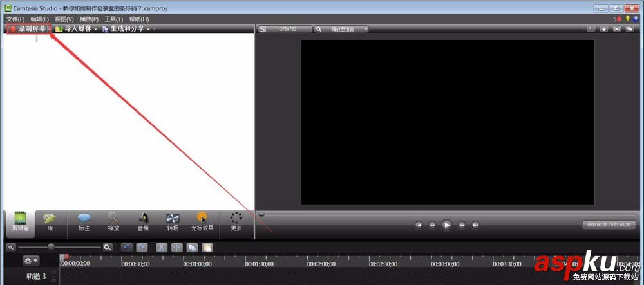The width and height of the screenshot is (644, 285).
Task: Play the video preview
Action: click(446, 225)
